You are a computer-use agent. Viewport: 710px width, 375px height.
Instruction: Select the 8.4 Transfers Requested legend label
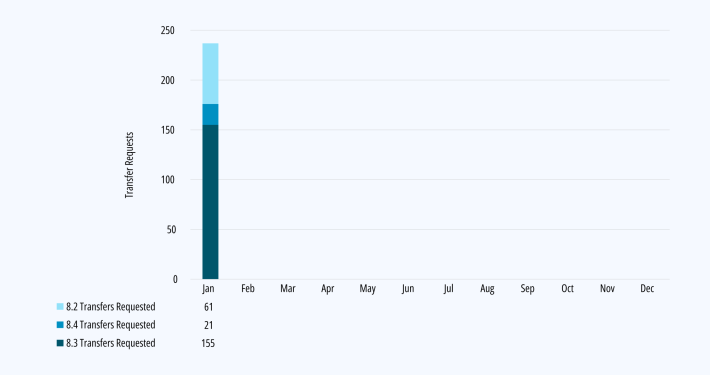click(110, 325)
